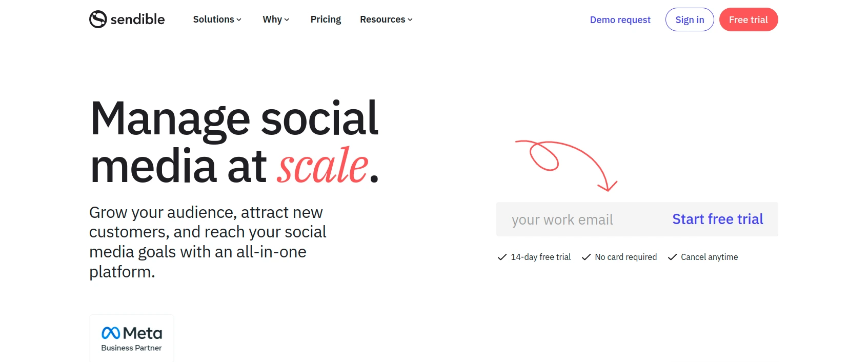Click the Business Partner label
Viewport: 868px width, 362px height.
coord(131,348)
